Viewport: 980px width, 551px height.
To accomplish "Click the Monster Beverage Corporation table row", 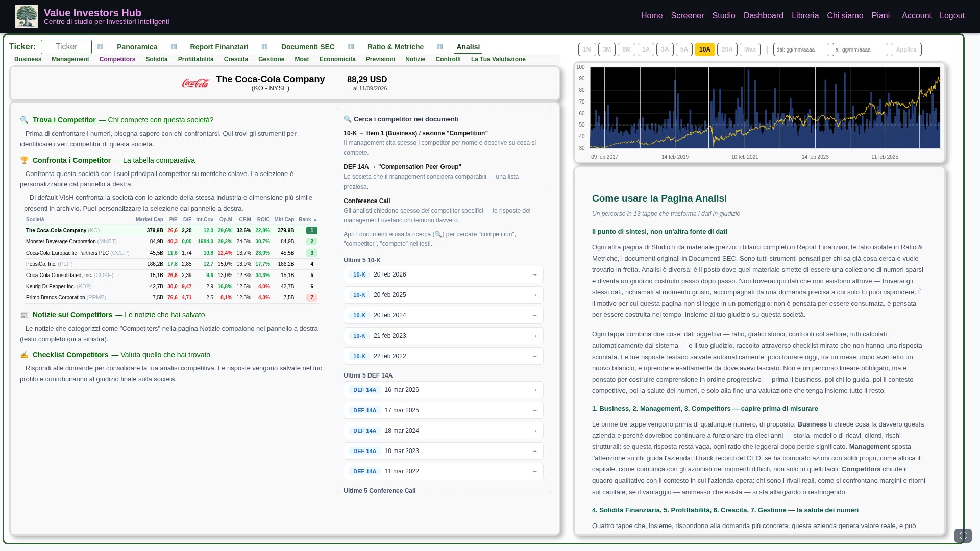I will pyautogui.click(x=172, y=242).
